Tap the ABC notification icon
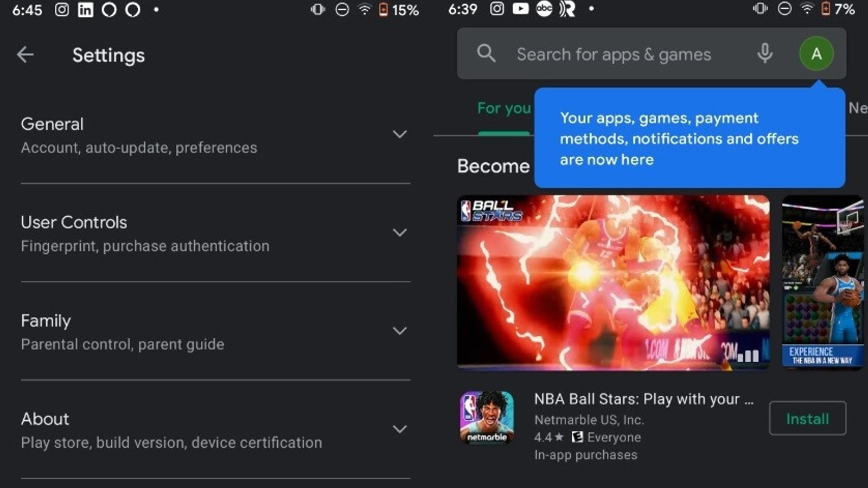This screenshot has height=488, width=868. pyautogui.click(x=544, y=9)
